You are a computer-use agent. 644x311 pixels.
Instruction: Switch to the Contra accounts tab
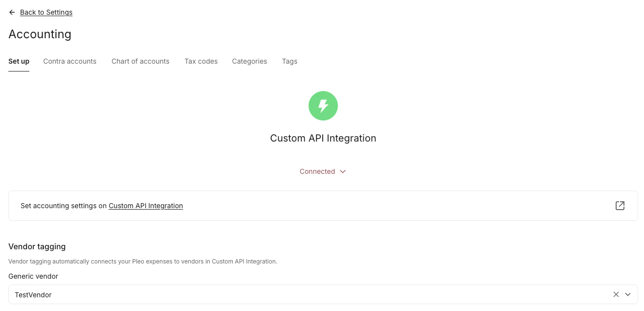(x=70, y=61)
